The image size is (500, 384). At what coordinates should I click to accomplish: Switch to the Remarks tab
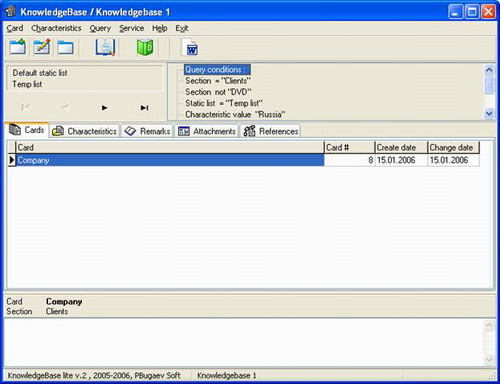pyautogui.click(x=147, y=131)
